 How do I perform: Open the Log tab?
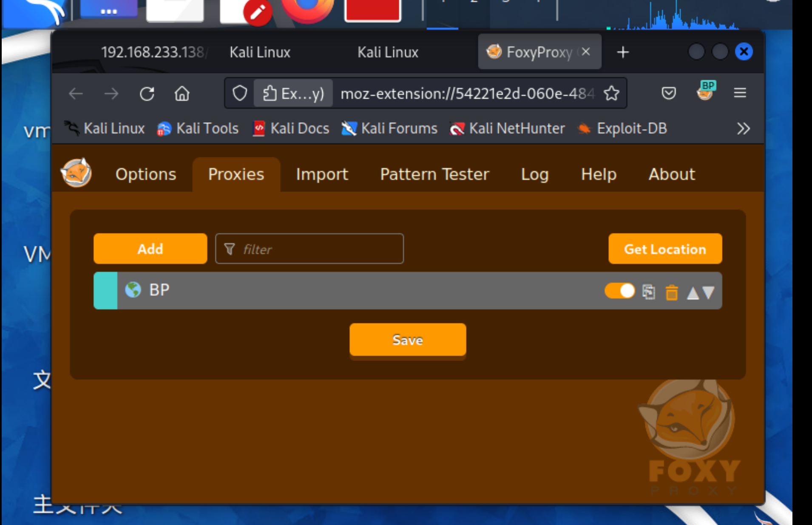click(535, 174)
